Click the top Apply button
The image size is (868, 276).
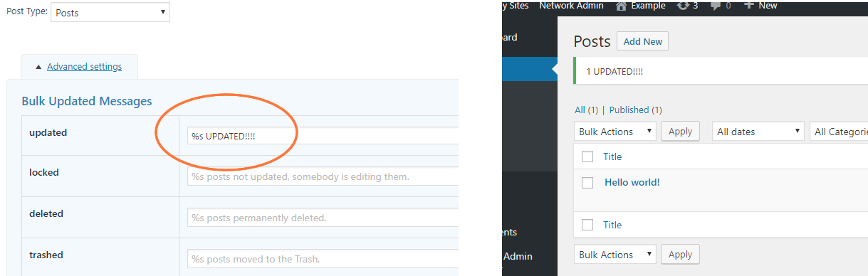pos(681,132)
